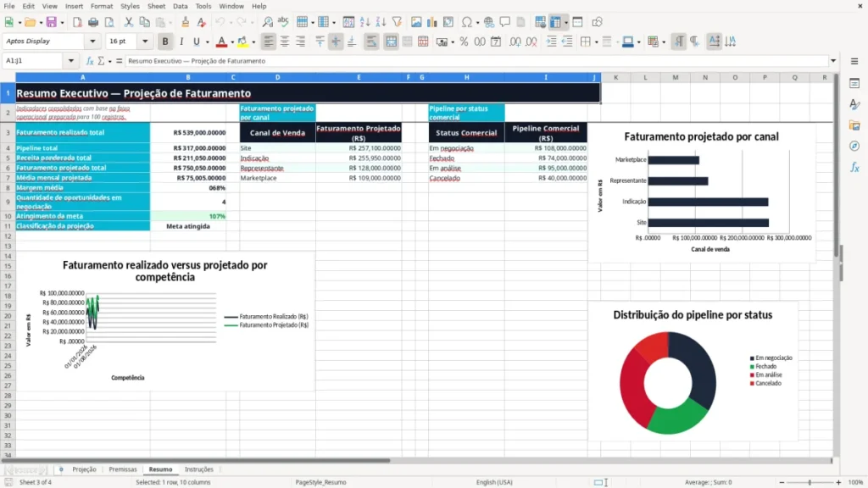Apply yellow background color swatch
This screenshot has height=488, width=868.
click(x=242, y=42)
